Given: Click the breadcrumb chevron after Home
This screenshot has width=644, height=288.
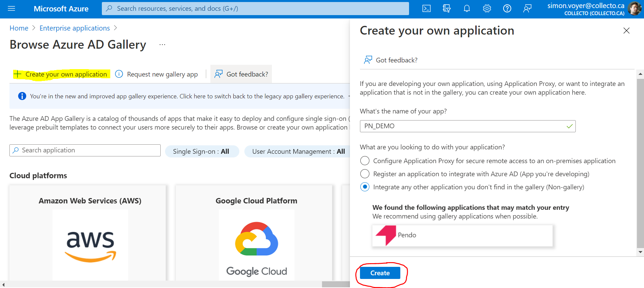Looking at the screenshot, I should 34,28.
